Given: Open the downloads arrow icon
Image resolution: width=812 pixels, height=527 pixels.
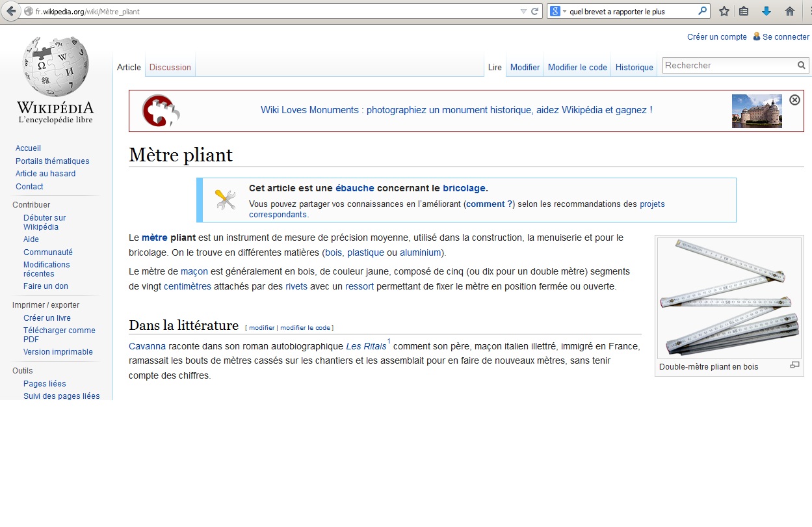Looking at the screenshot, I should 766,11.
